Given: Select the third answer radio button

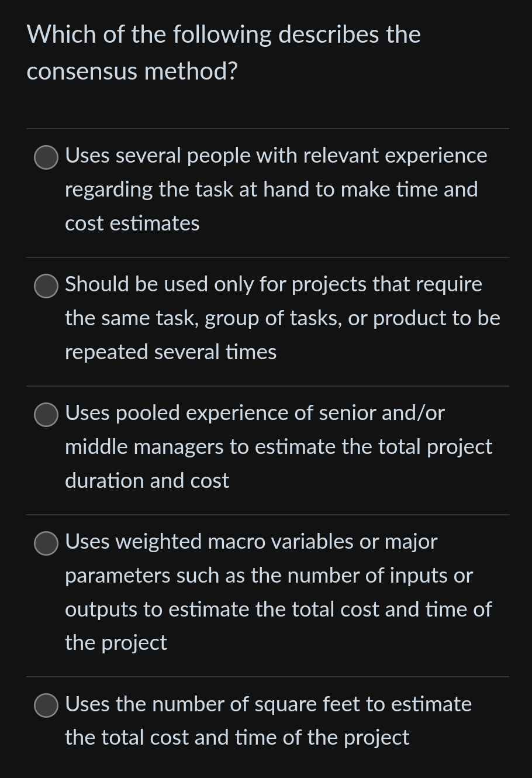Looking at the screenshot, I should click(x=46, y=415).
